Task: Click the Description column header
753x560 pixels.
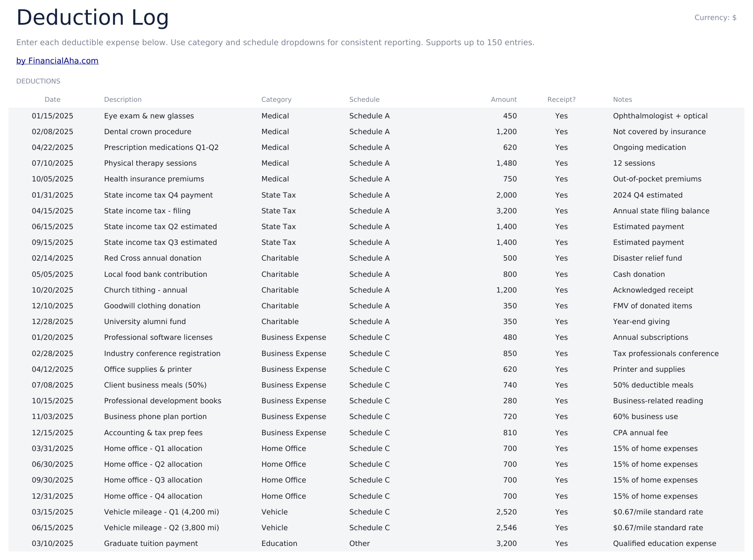Action: (123, 100)
